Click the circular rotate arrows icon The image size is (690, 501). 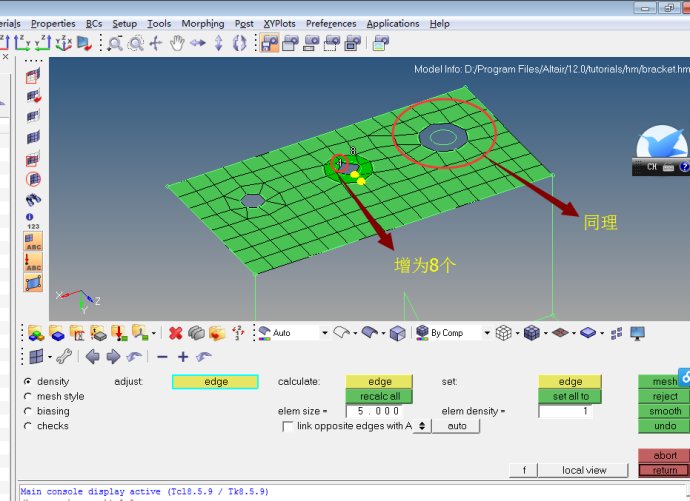(x=239, y=43)
